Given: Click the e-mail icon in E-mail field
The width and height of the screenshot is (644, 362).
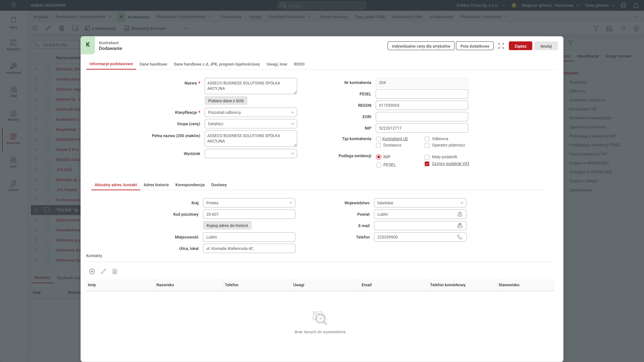Looking at the screenshot, I should coord(460,226).
